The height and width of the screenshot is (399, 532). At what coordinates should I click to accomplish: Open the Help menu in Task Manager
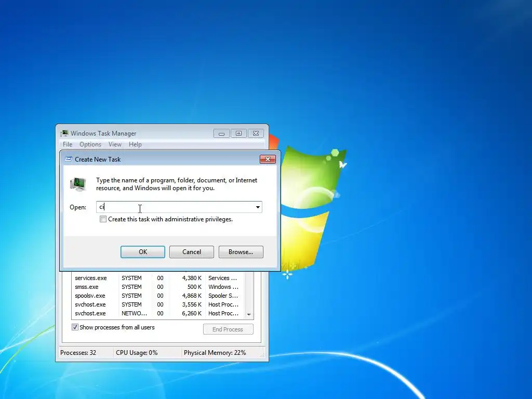(x=135, y=144)
